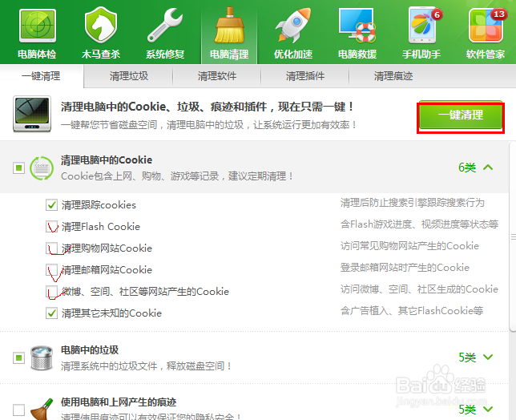
Task: Click the label 清理其它未知的Cookie
Action: [x=111, y=313]
